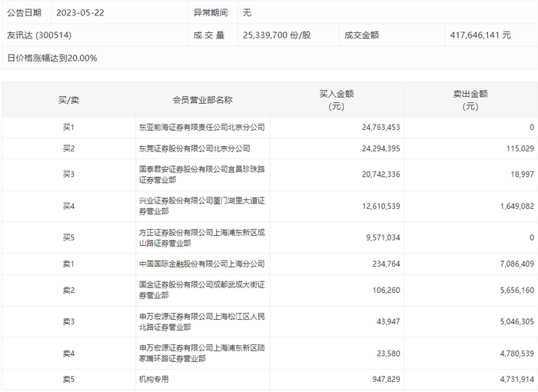The width and height of the screenshot is (538, 392).
Task: Select sell amount 4,731,914
Action: point(517,379)
